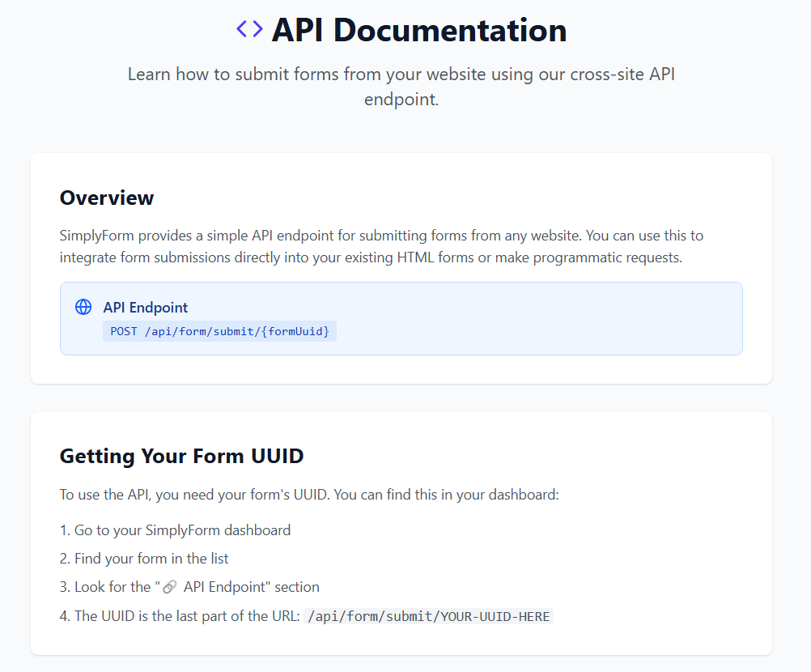Click the sentence 'To use the API, you need your form's UUID'
The height and width of the screenshot is (672, 811).
[x=309, y=495]
